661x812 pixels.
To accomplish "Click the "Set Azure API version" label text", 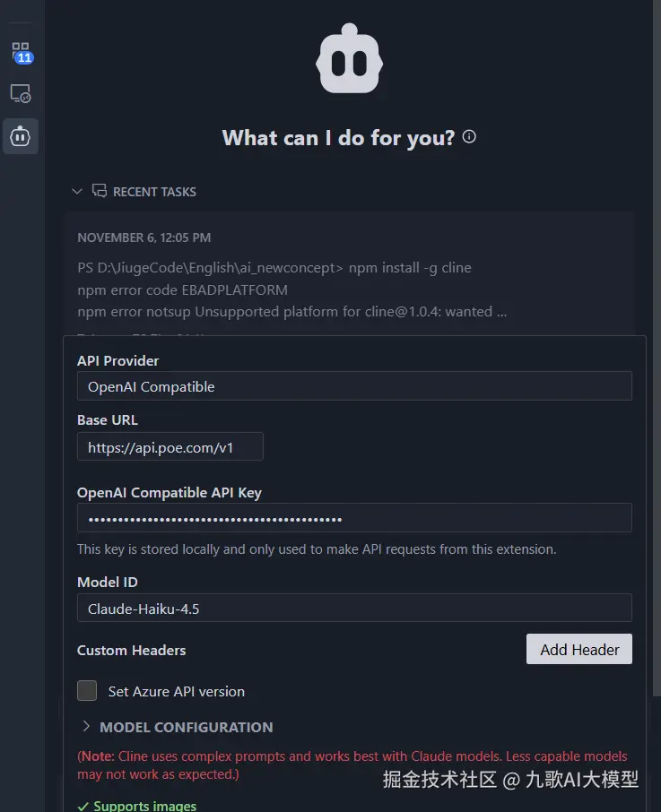I will tap(176, 692).
